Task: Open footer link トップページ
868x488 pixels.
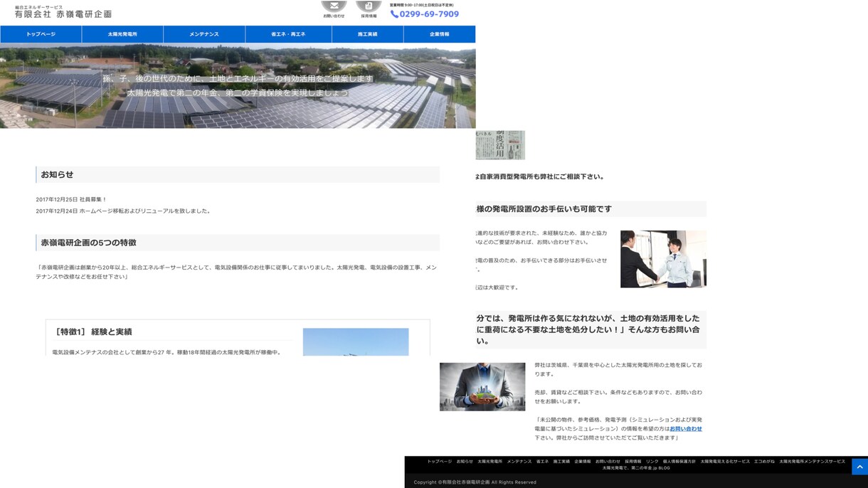Action: coord(440,462)
